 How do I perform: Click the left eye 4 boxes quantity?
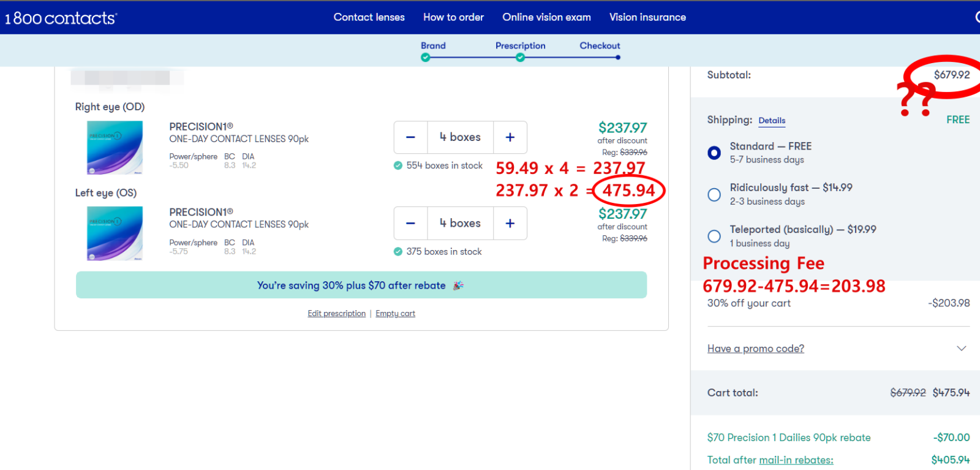460,223
